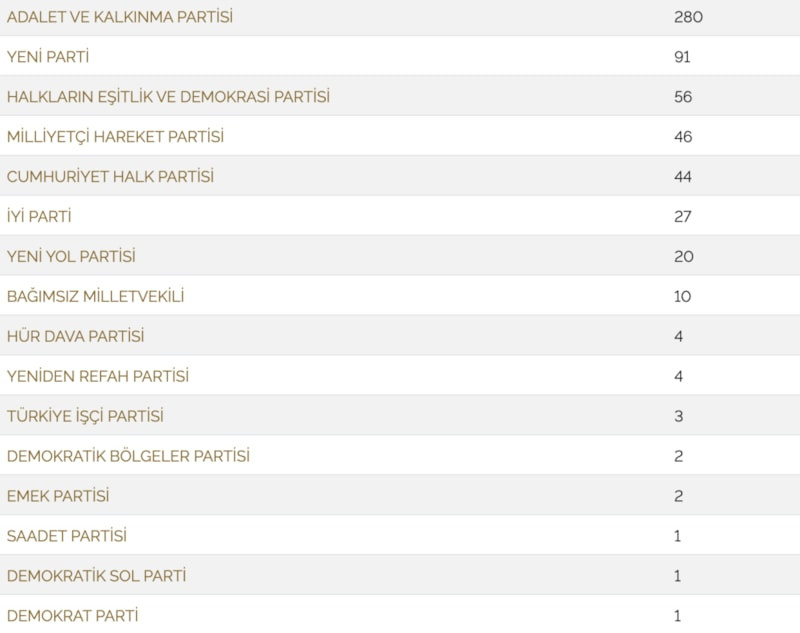
Task: Open HALKLARIN EŞİTLİK VE DEMOKRASİ PARTİSİ
Action: (168, 97)
